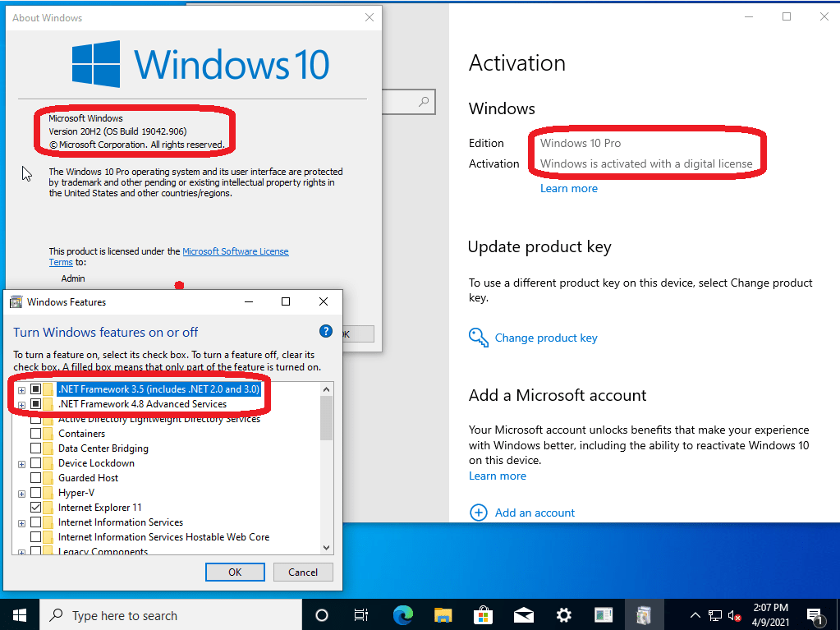Click the key icon beside Change product key

click(479, 338)
